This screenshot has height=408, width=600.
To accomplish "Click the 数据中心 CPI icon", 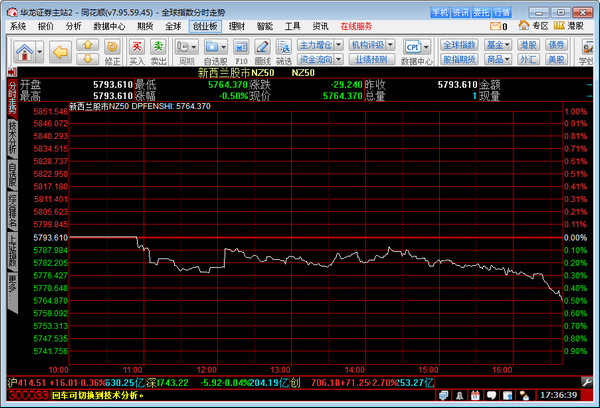I will [x=412, y=47].
